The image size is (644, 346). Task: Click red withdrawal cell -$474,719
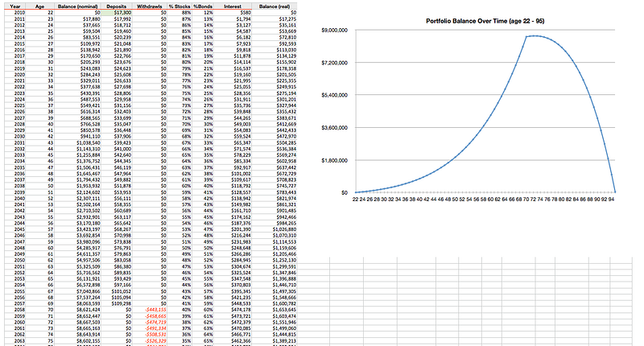pos(150,322)
